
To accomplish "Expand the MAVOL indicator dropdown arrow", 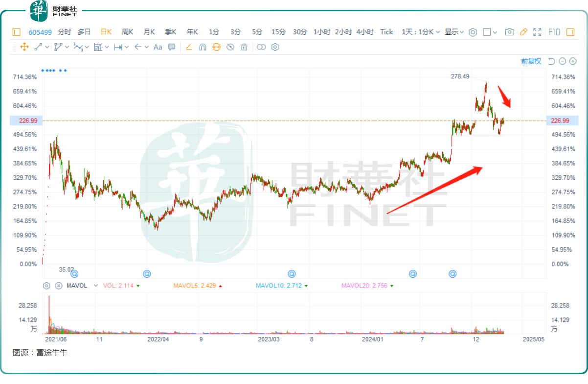I will point(96,286).
